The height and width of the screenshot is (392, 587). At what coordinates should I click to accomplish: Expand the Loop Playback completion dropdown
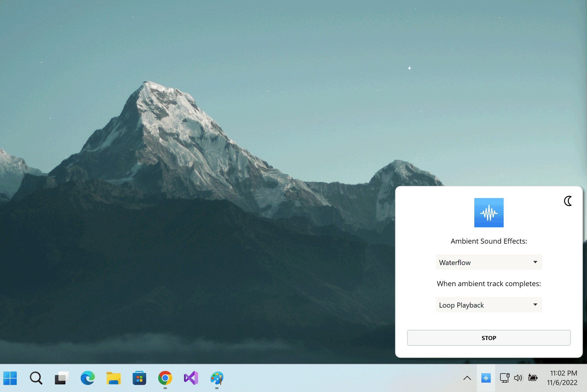coord(489,305)
